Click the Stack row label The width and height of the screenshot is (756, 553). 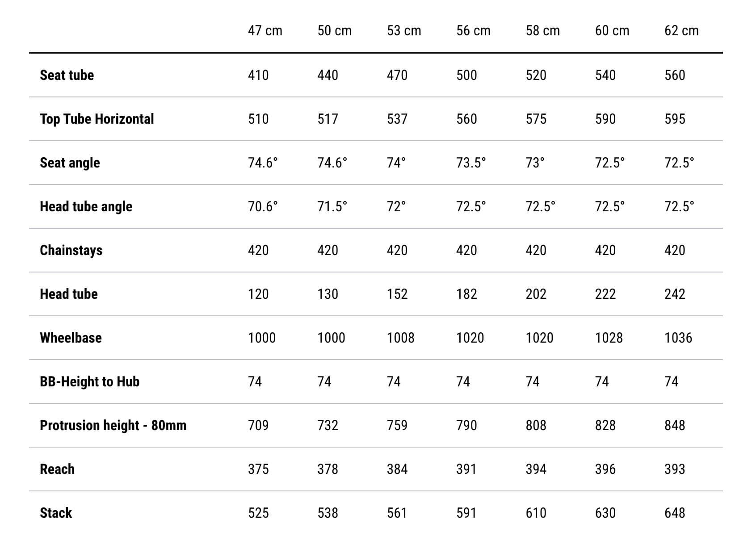(x=56, y=513)
